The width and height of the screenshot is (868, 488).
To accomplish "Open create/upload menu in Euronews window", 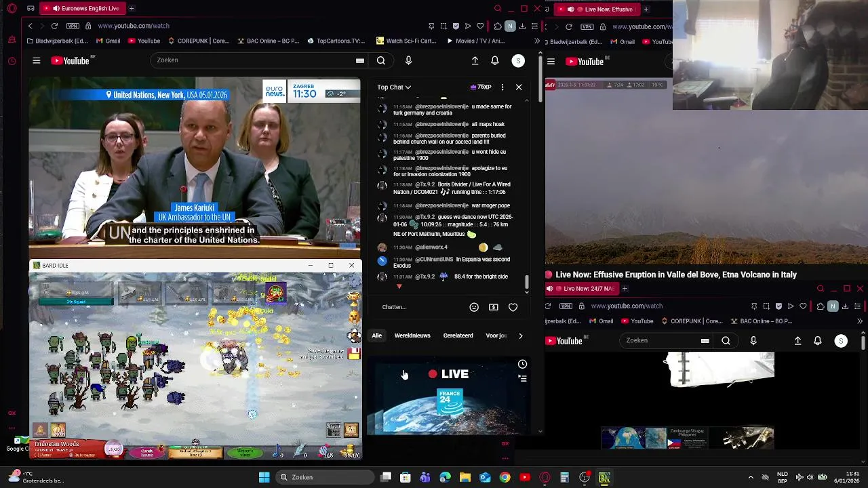I will pos(475,60).
